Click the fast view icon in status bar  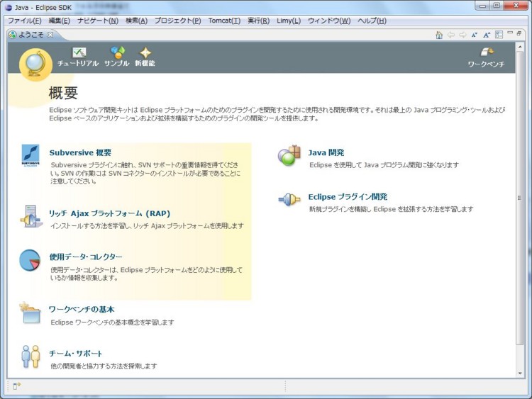tap(16, 386)
